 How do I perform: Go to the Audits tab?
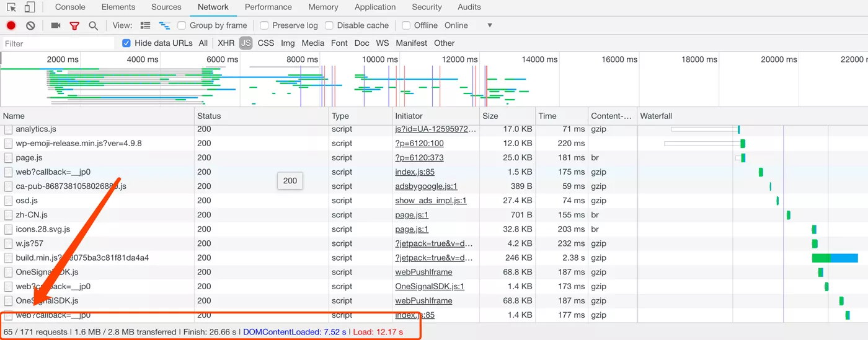[x=469, y=7]
